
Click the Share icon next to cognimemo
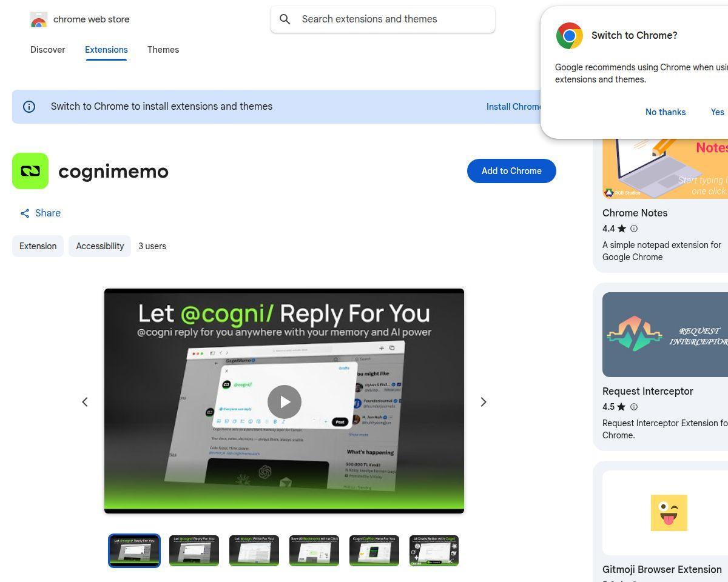(25, 213)
